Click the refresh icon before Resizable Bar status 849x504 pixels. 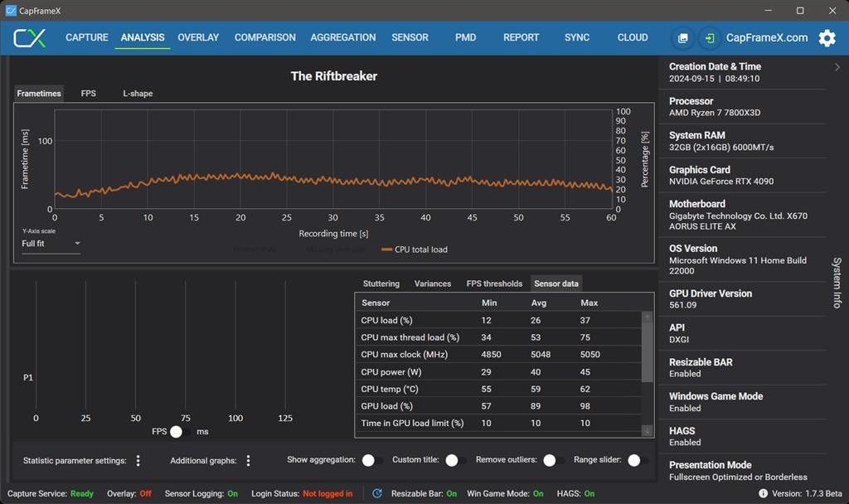377,493
